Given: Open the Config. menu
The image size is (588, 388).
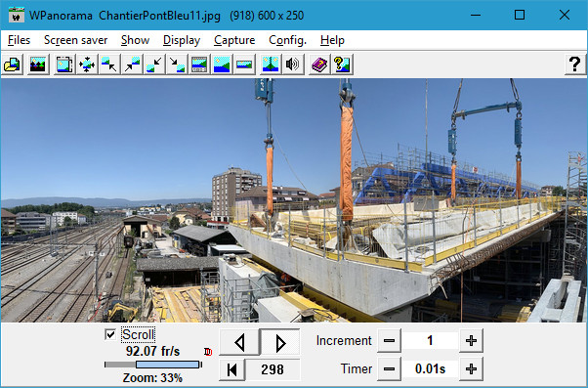Looking at the screenshot, I should pos(287,40).
